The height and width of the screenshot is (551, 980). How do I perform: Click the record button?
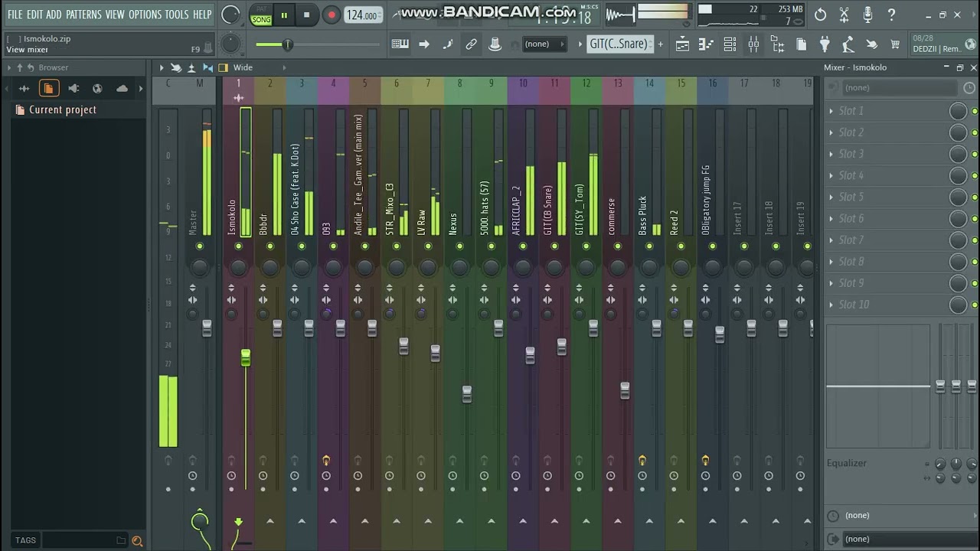332,15
